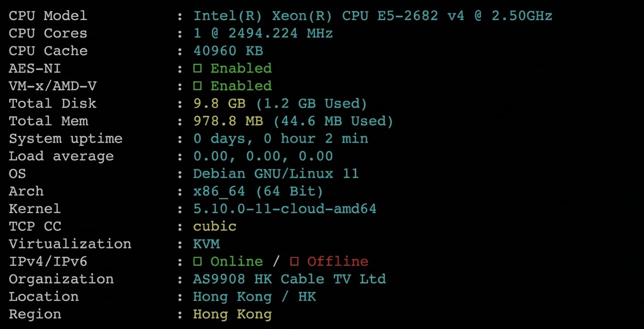Click the 40960 KB cache value
This screenshot has height=329, width=644.
tap(228, 51)
